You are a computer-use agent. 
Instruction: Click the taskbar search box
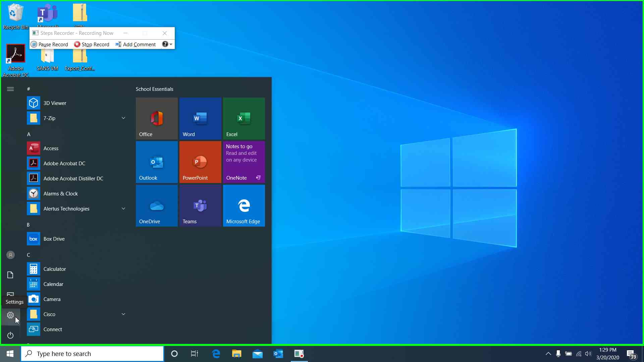pyautogui.click(x=92, y=354)
